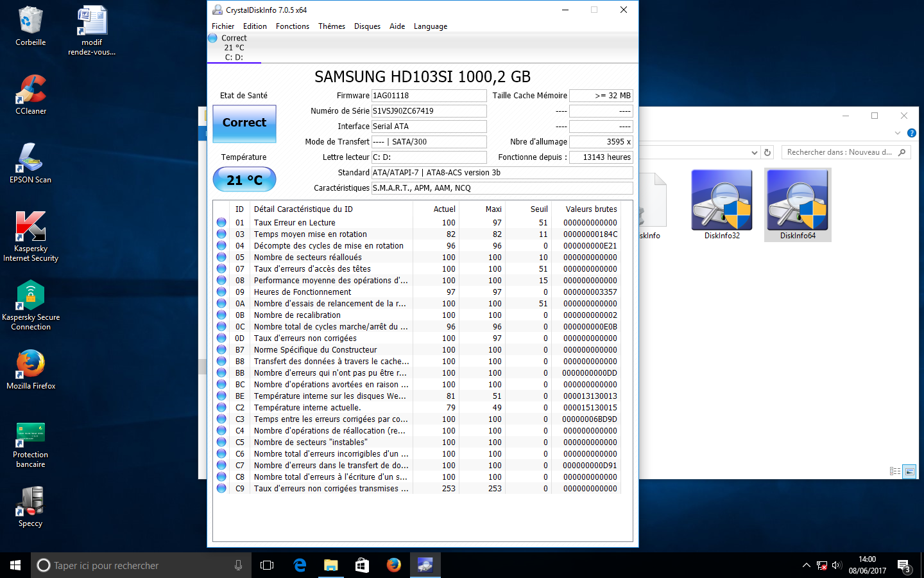Click the Windows Start button
924x578 pixels.
click(x=15, y=565)
